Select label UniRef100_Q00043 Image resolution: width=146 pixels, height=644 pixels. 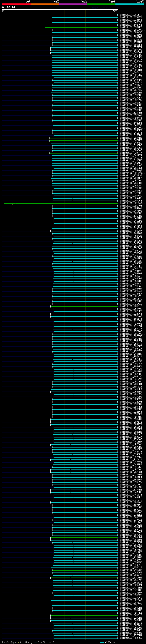(131, 201)
